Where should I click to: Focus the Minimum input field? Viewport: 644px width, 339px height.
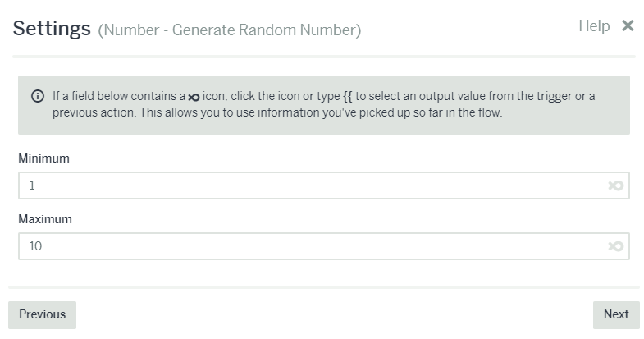tap(312, 186)
